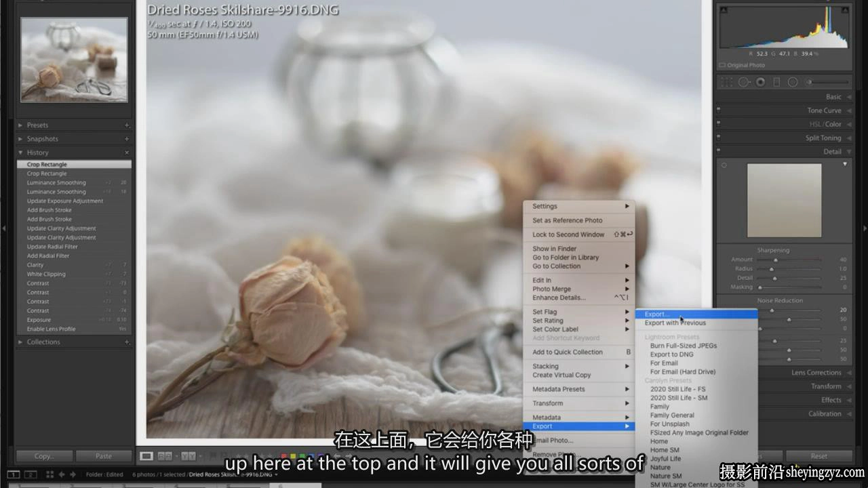Switch to Loupe view in toolbar
The width and height of the screenshot is (868, 488).
146,456
